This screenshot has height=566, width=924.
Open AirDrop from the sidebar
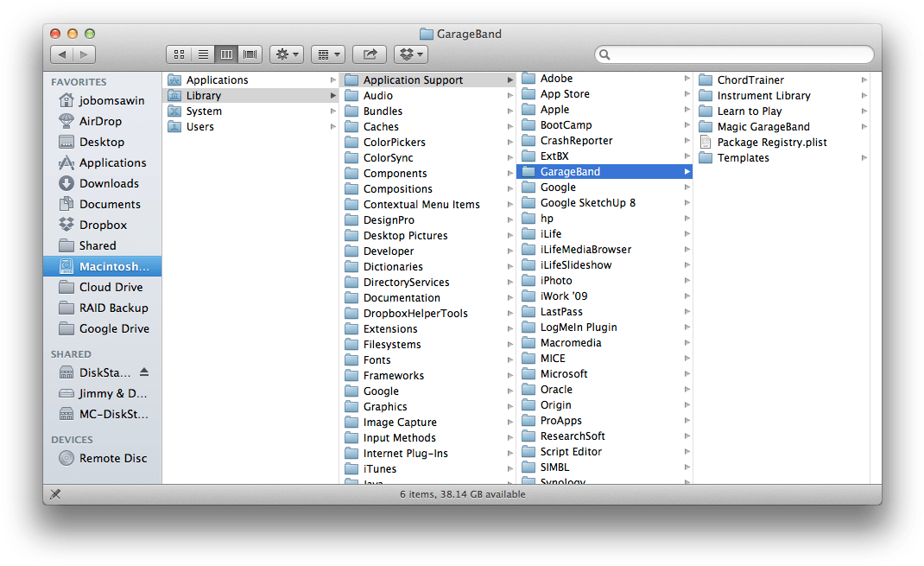click(103, 121)
